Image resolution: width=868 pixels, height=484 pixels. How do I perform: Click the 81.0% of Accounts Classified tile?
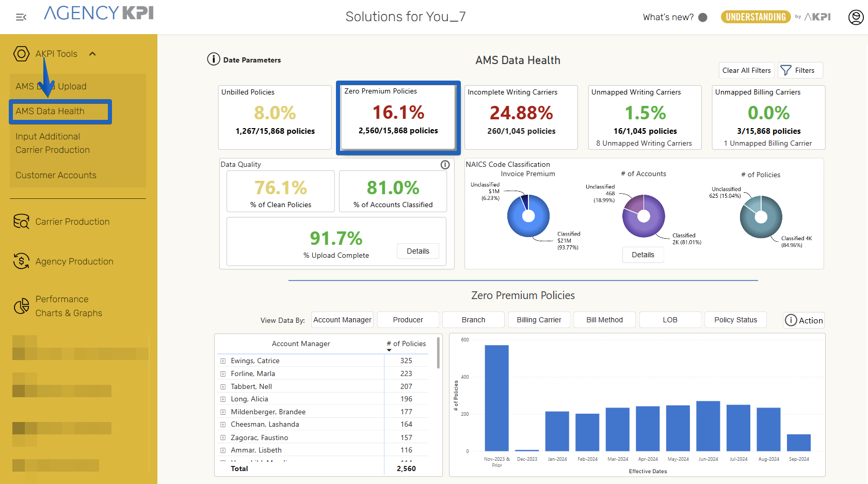[393, 191]
